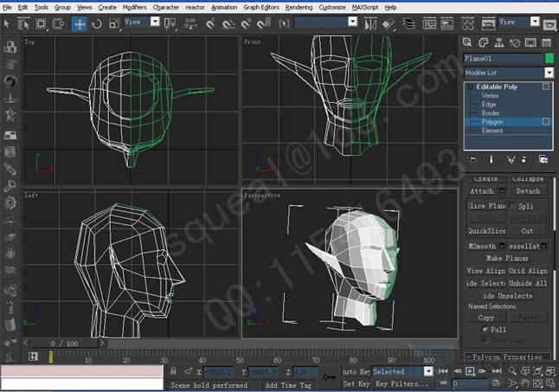Click the Selection Lock toggle padlock
Image resolution: width=559 pixels, height=392 pixels.
(173, 371)
